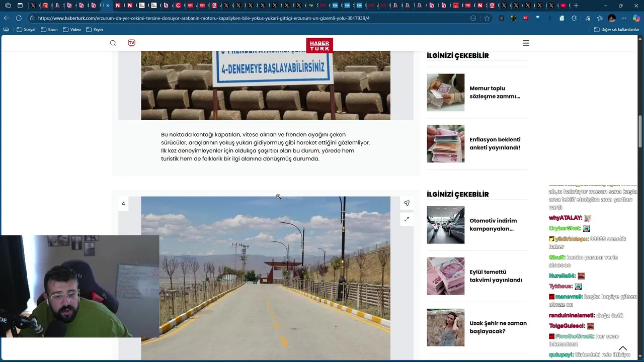
Task: Click chat username CryberShot
Action: coord(565,228)
